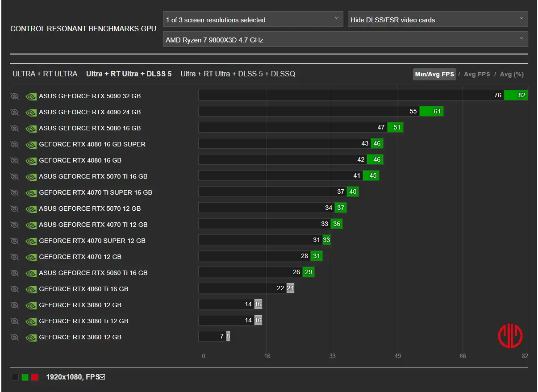The height and width of the screenshot is (392, 538).
Task: Click NVIDIA logo beside ASUS RTX 5090
Action: [x=31, y=96]
